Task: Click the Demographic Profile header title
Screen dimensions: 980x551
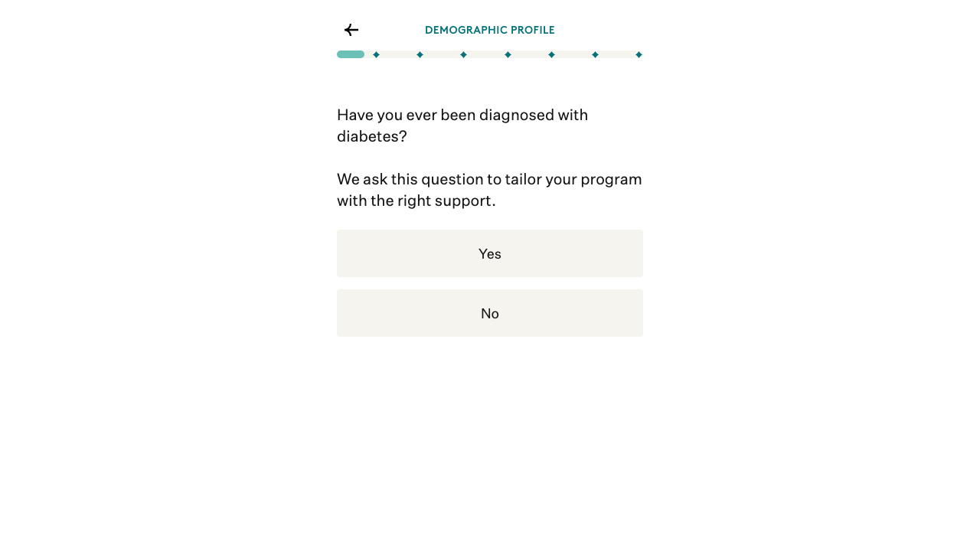Action: (490, 30)
